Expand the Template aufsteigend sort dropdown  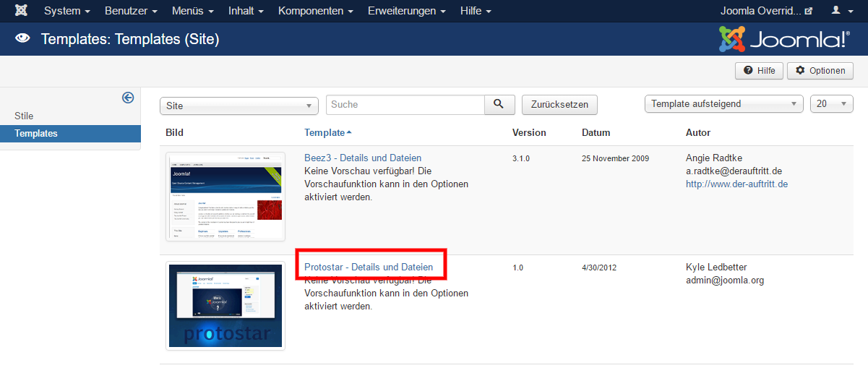723,103
